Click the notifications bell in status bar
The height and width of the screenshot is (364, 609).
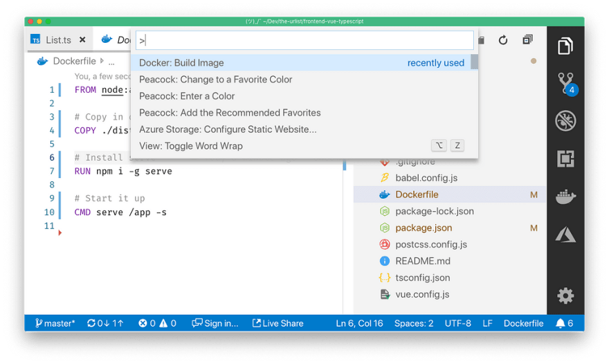coord(564,323)
